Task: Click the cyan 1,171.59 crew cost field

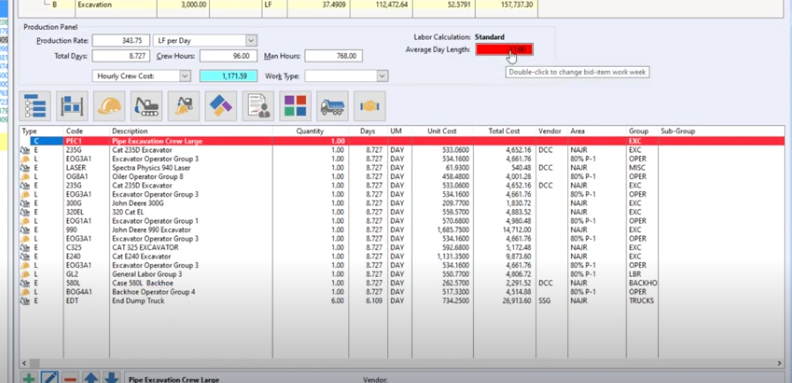Action: (x=229, y=76)
